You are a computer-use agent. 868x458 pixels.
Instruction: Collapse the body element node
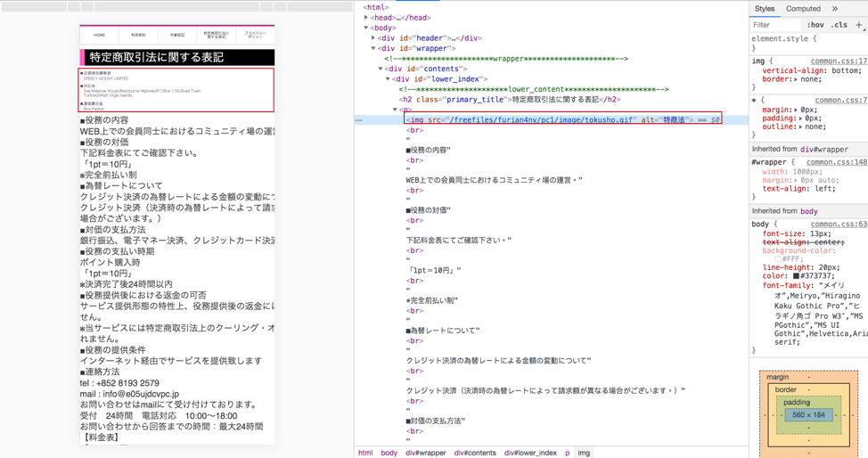click(x=366, y=28)
